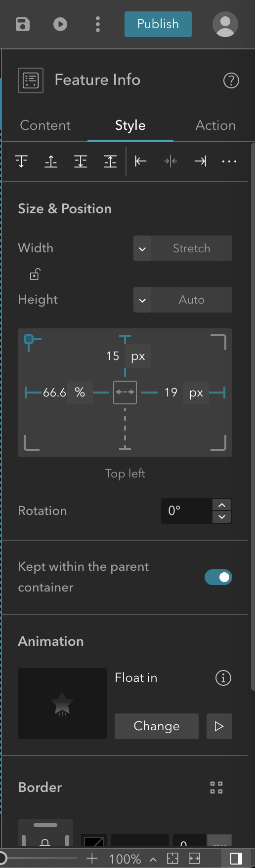Image resolution: width=255 pixels, height=868 pixels.
Task: Open the Height unit dropdown
Action: pos(142,300)
